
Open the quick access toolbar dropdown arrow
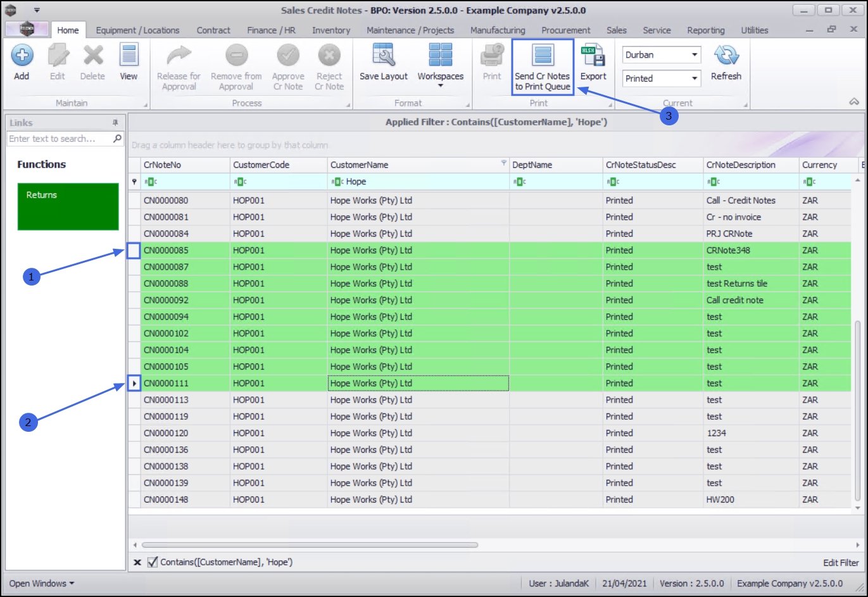click(x=37, y=10)
